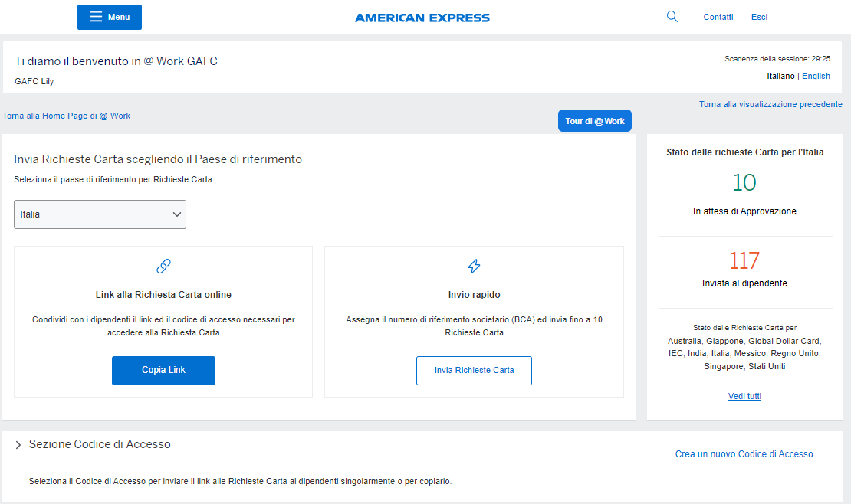Switch language to English
The image size is (851, 504).
pos(816,76)
